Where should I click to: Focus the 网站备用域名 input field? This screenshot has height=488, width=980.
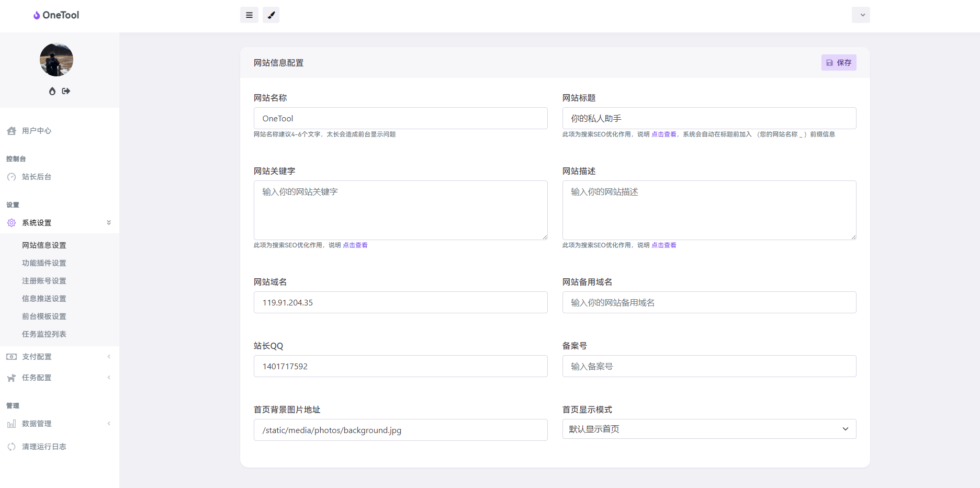click(709, 302)
